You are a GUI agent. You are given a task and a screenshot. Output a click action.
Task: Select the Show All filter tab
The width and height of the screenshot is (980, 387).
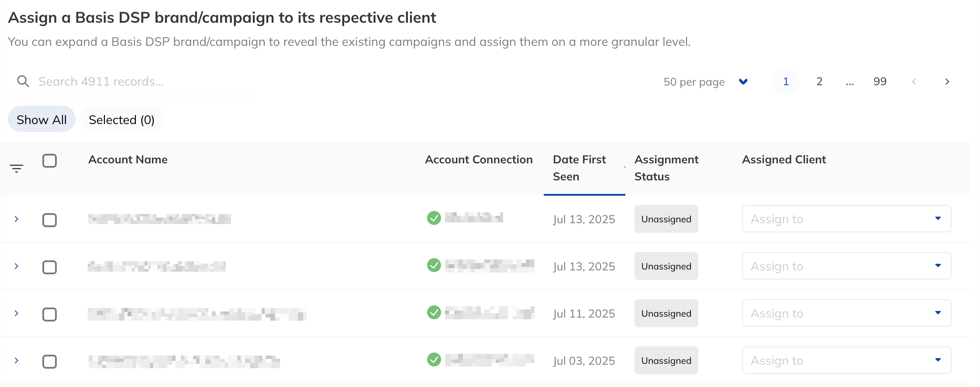(x=41, y=119)
